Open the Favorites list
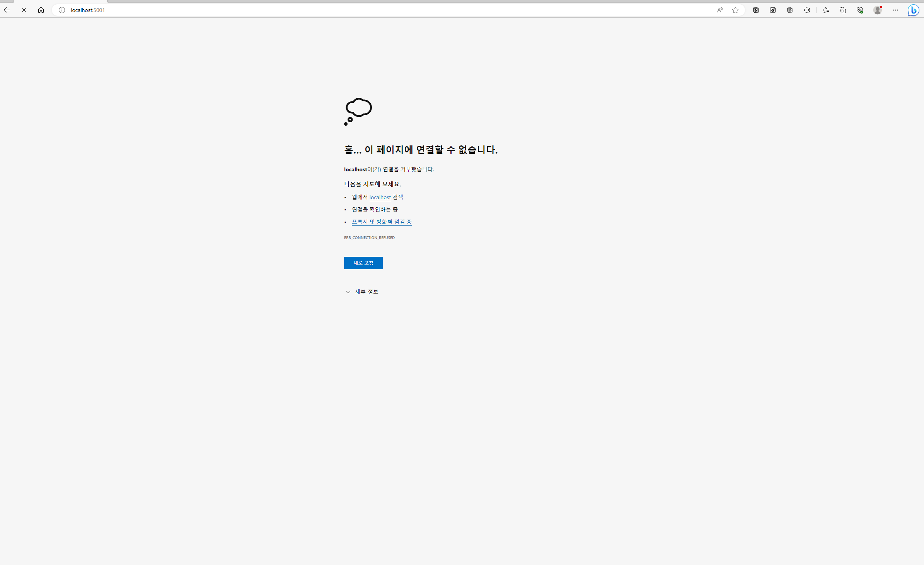Image resolution: width=924 pixels, height=565 pixels. [x=826, y=10]
